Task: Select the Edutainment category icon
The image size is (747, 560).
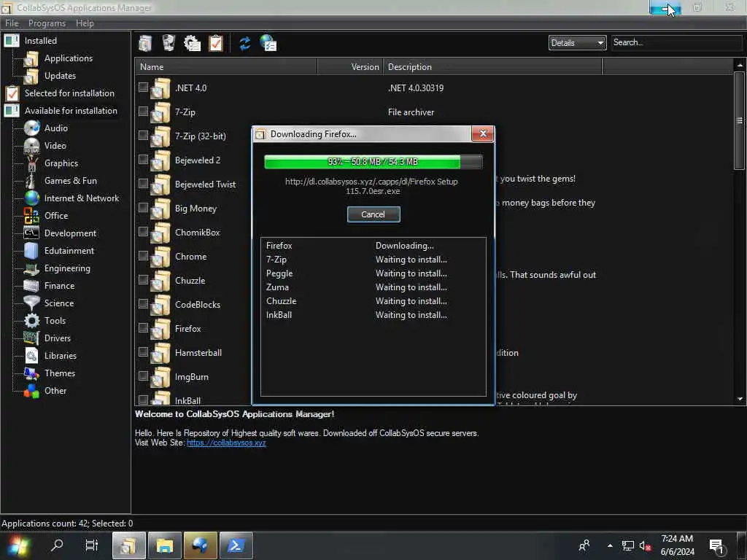Action: click(x=31, y=251)
